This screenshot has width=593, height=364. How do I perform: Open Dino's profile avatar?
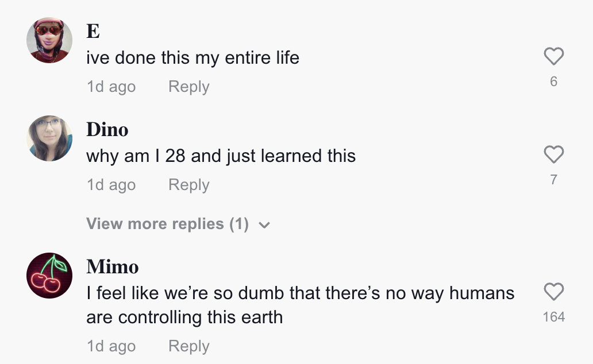pyautogui.click(x=49, y=138)
